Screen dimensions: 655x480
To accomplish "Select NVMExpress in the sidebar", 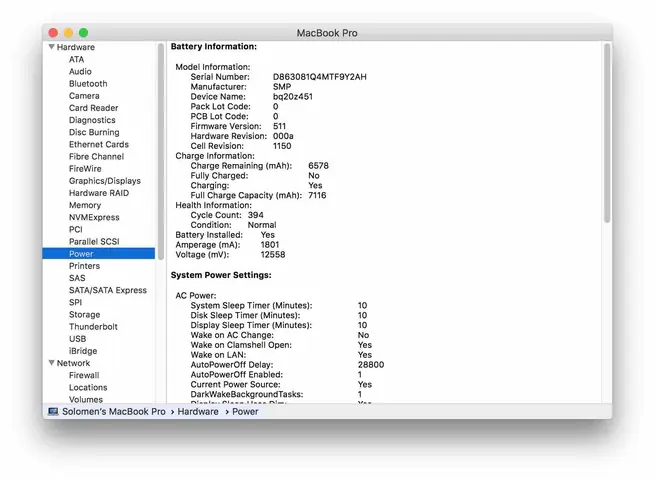I will click(x=94, y=217).
